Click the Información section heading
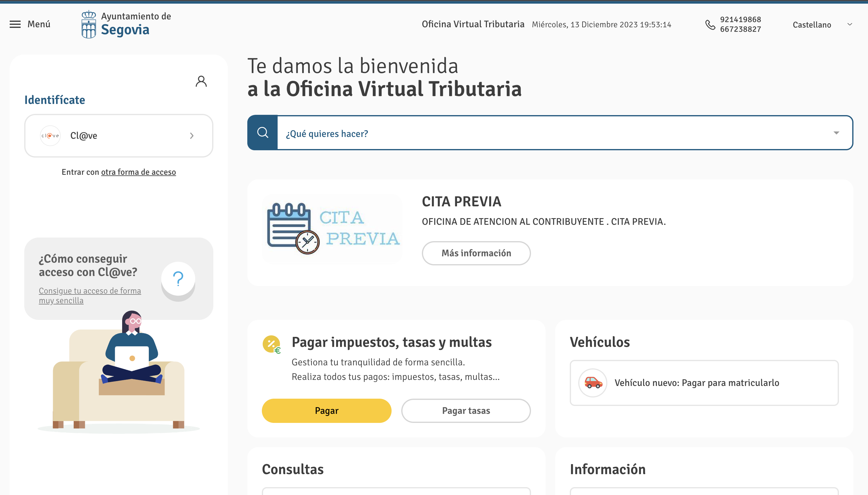The width and height of the screenshot is (868, 495). coord(608,469)
